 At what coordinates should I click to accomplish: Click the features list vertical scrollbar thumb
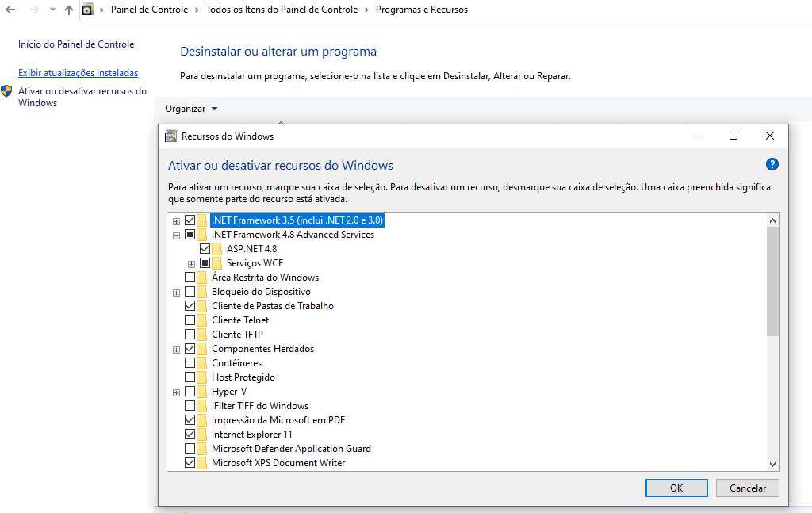772,281
